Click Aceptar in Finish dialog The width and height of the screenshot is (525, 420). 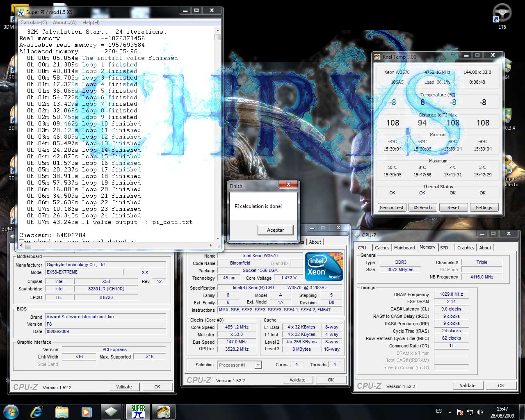tap(276, 230)
